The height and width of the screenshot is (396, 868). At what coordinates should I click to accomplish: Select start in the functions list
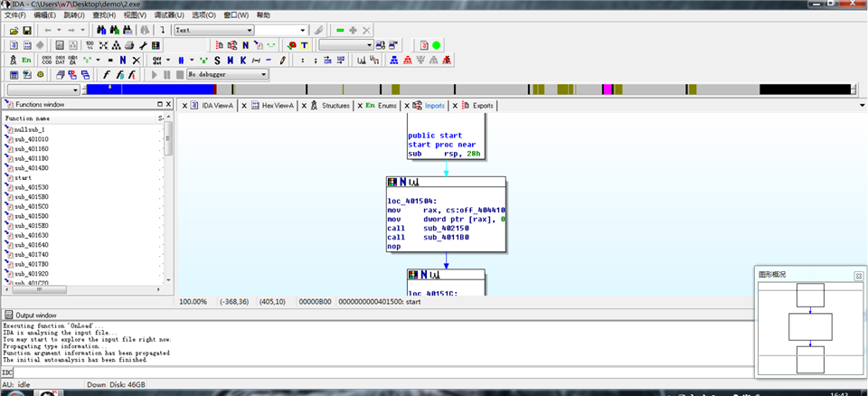(23, 178)
